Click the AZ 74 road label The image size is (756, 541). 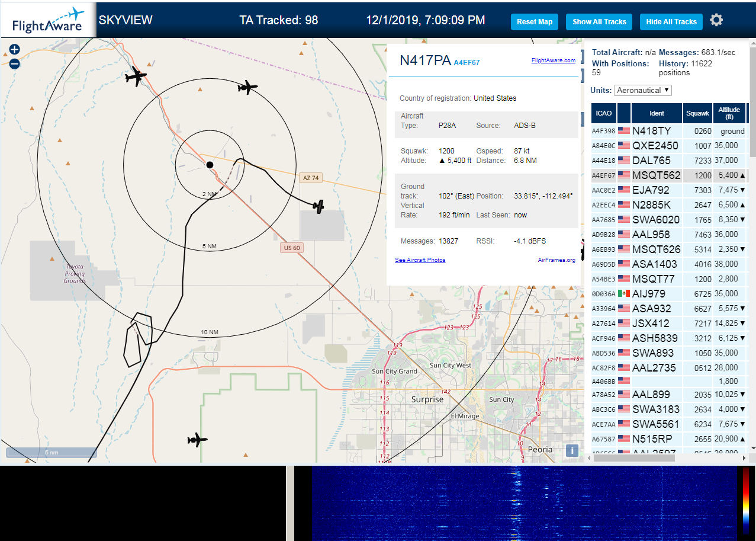pyautogui.click(x=310, y=178)
